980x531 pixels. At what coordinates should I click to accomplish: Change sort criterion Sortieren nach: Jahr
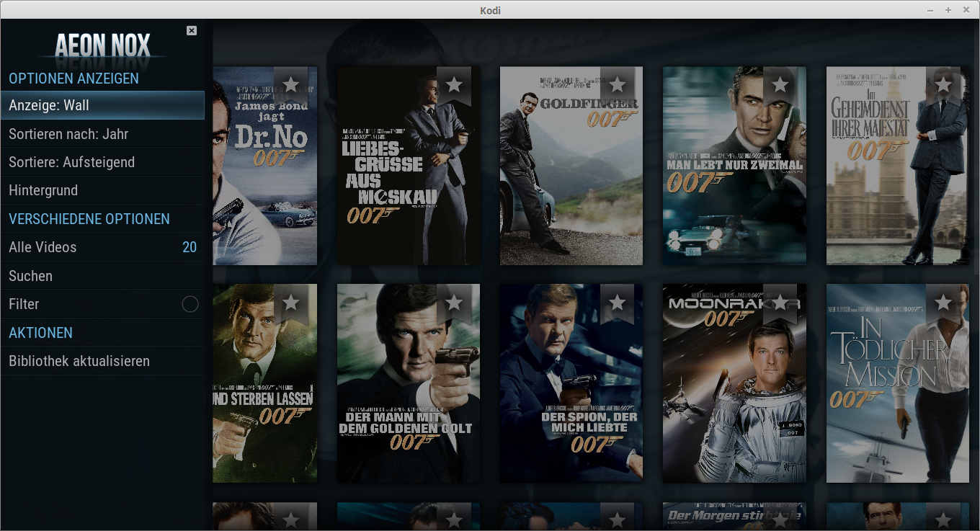coord(102,134)
